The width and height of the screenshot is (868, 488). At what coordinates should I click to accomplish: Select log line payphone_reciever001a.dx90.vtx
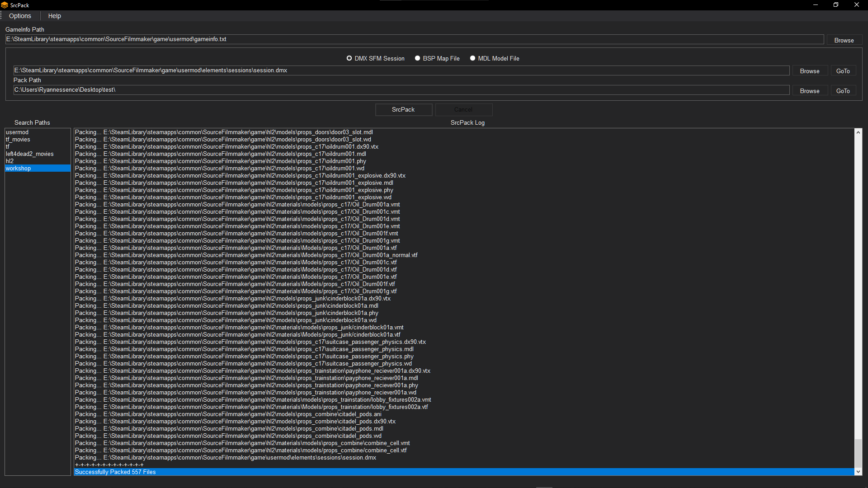pos(464,371)
